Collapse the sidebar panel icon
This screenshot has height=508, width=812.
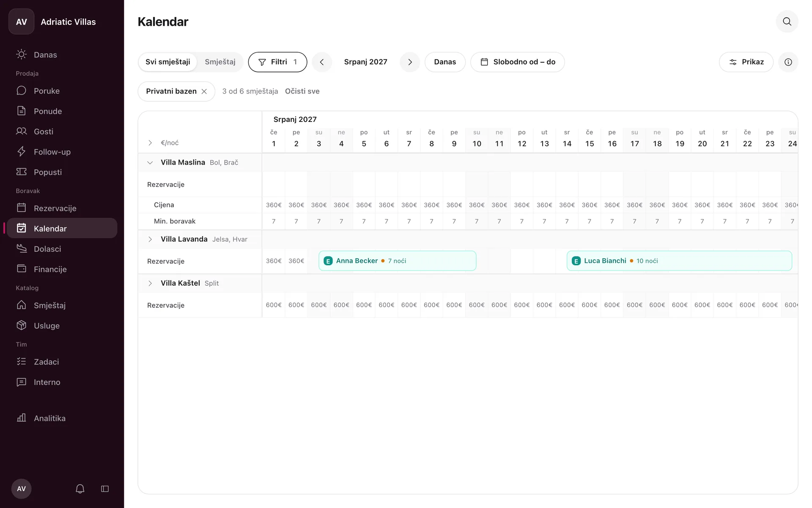(105, 489)
